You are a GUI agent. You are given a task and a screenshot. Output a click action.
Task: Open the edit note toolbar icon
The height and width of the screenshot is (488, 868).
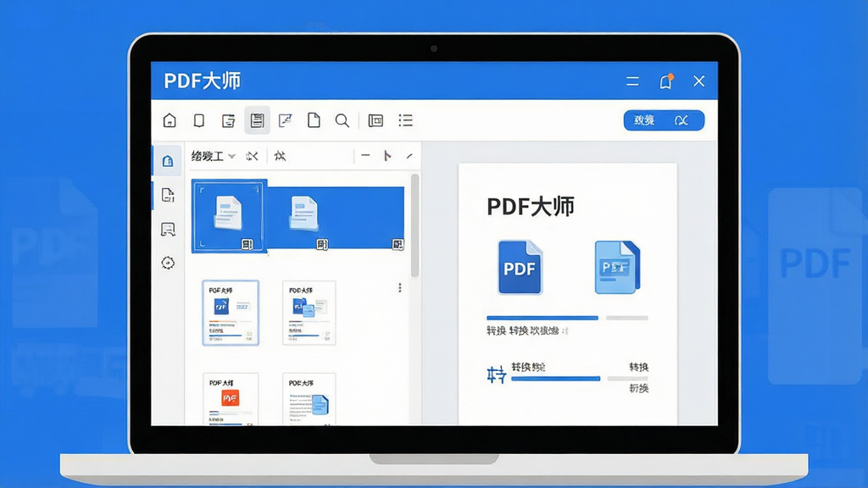(228, 120)
